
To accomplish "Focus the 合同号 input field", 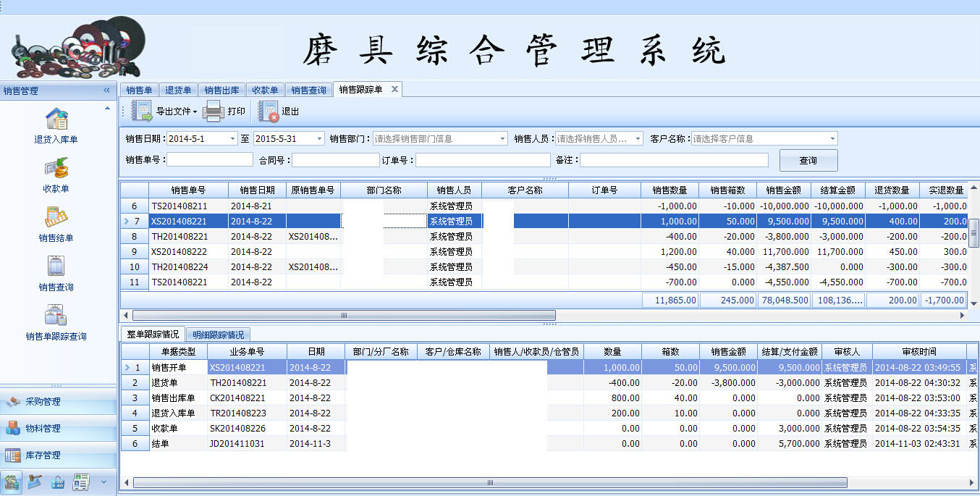I will pyautogui.click(x=336, y=160).
